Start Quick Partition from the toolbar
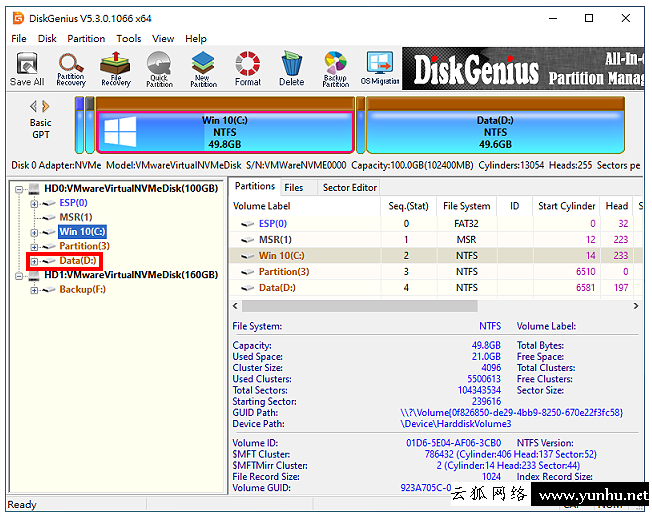 pyautogui.click(x=159, y=69)
